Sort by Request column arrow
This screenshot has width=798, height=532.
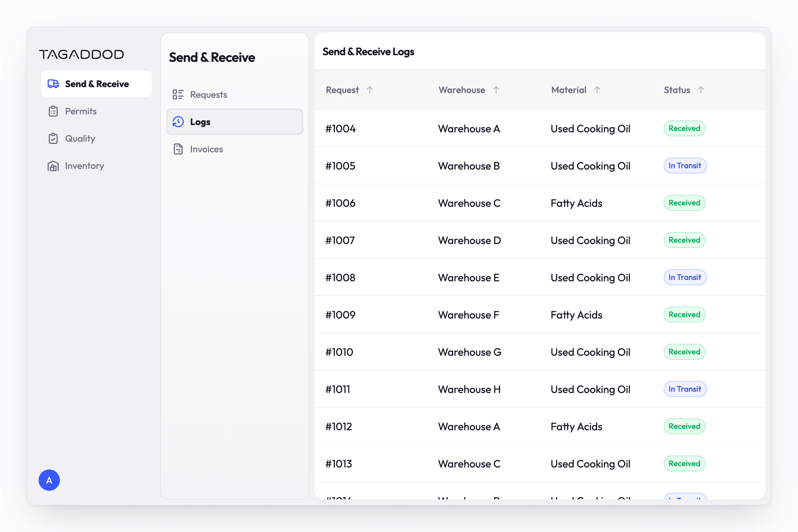(370, 89)
